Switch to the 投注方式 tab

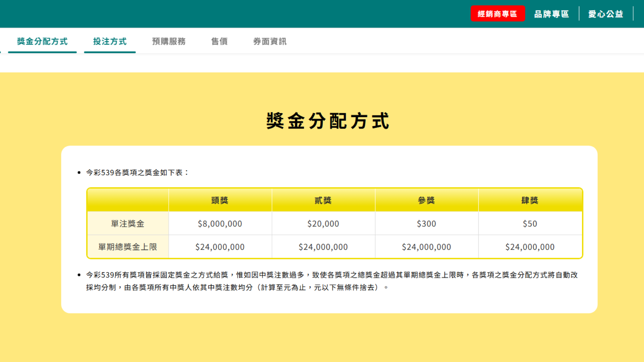[110, 41]
